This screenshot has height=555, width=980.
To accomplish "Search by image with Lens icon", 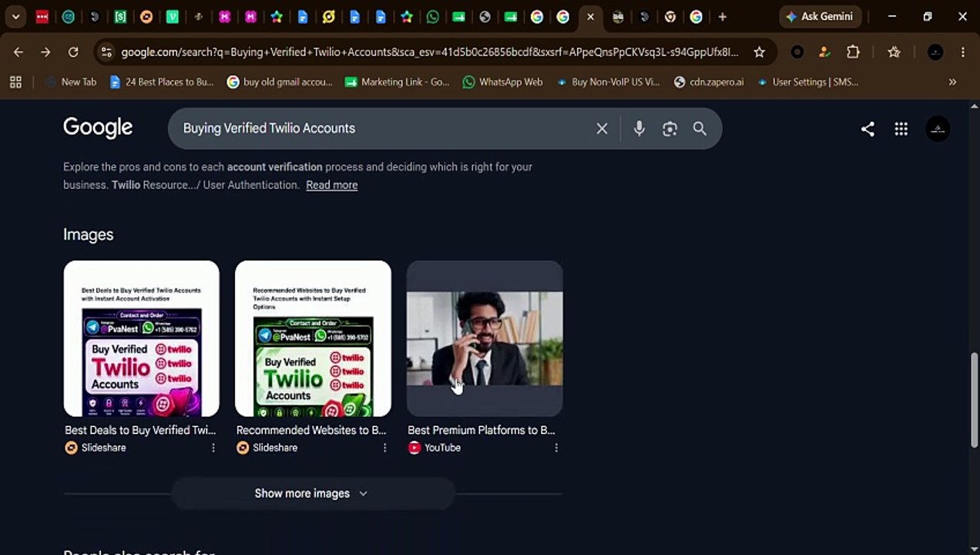I will pos(670,129).
